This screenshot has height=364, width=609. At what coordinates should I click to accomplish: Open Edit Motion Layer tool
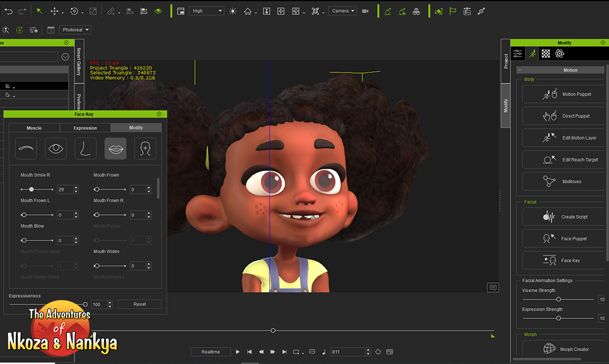pos(561,138)
